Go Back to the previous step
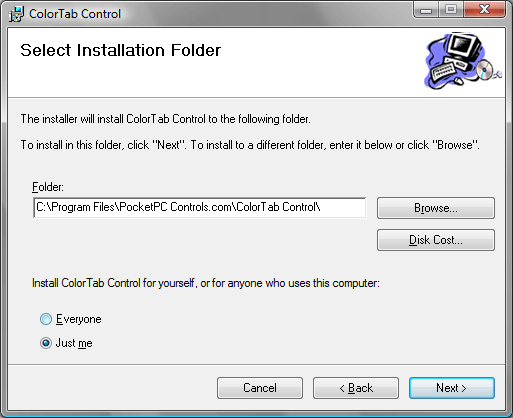The height and width of the screenshot is (418, 513). 356,388
